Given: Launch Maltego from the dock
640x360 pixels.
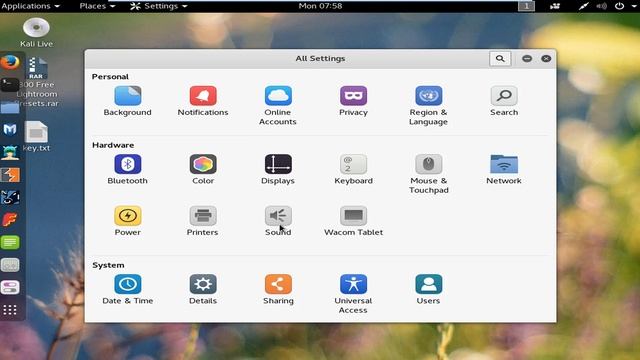Looking at the screenshot, I should [10, 198].
